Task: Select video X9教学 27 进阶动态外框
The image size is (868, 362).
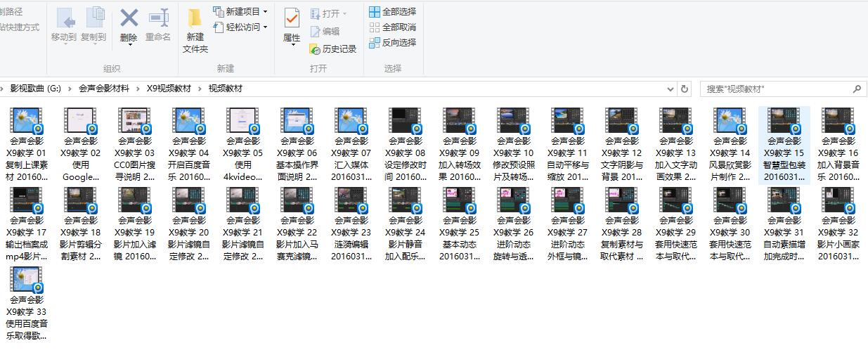Action: [x=568, y=224]
